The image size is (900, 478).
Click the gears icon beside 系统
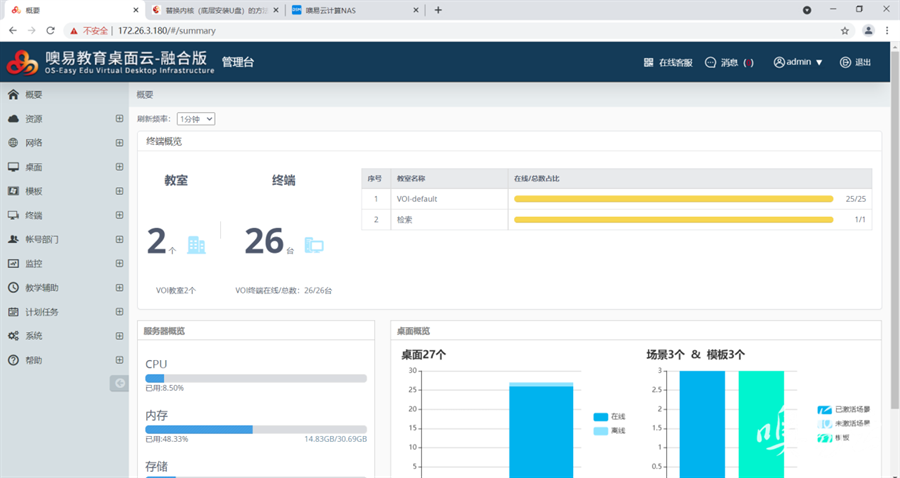click(x=13, y=336)
